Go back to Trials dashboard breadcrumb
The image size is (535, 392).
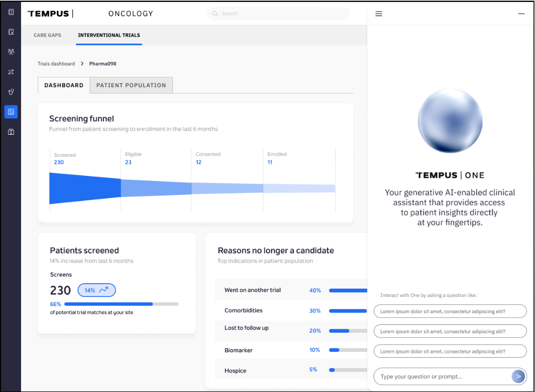56,64
